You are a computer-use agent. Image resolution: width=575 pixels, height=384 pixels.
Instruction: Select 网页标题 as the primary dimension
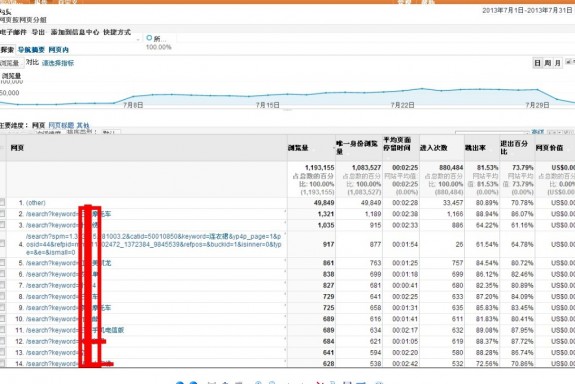click(61, 125)
